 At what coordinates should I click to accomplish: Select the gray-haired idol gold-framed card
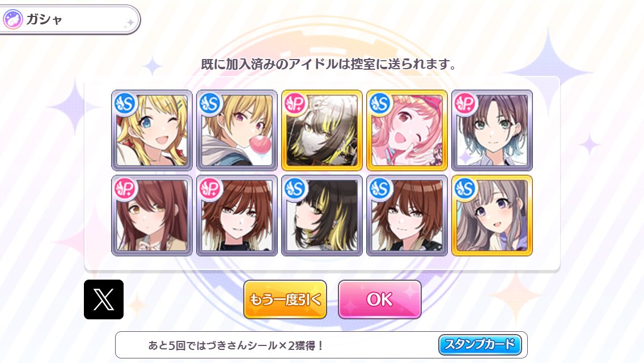pyautogui.click(x=492, y=216)
